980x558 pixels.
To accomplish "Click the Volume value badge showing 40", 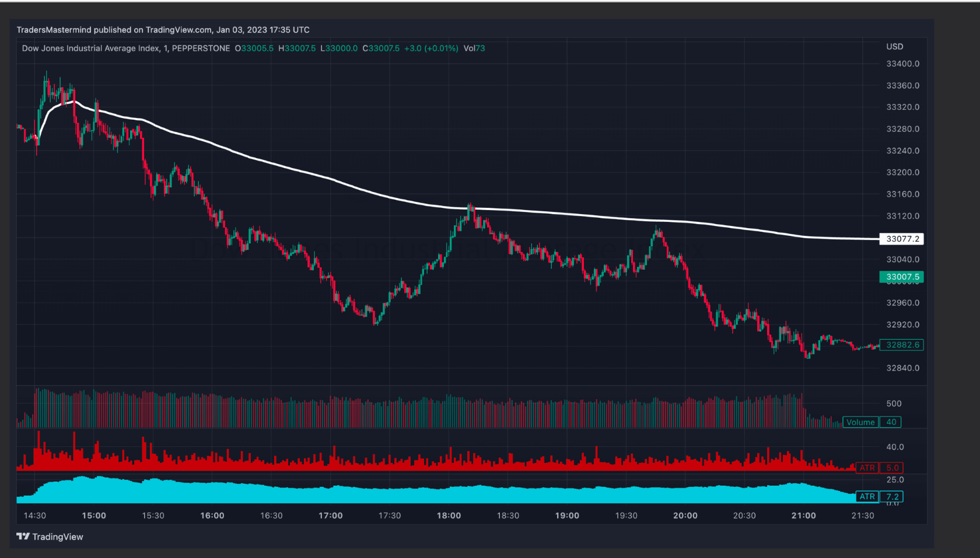I will [x=890, y=422].
